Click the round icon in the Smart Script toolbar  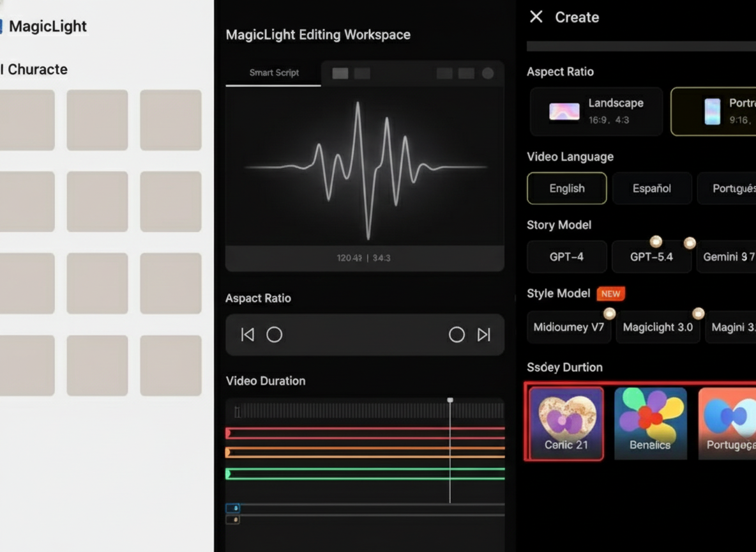click(488, 73)
